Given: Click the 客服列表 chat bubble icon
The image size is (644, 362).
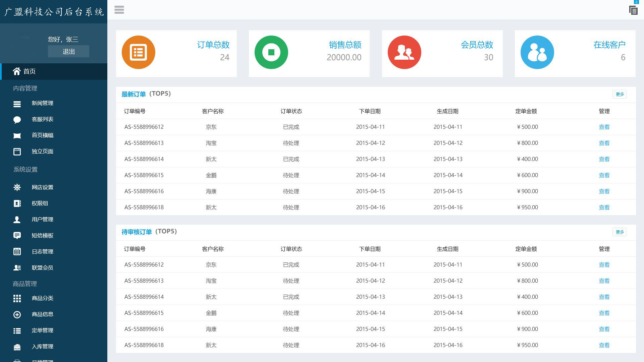Looking at the screenshot, I should tap(17, 120).
